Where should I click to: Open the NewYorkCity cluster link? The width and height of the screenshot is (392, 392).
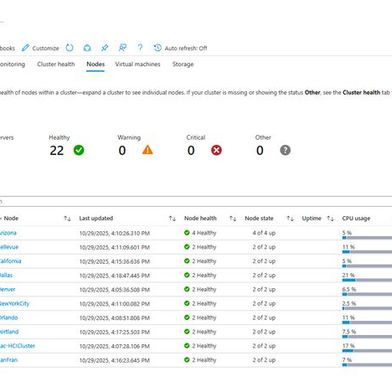pos(15,303)
